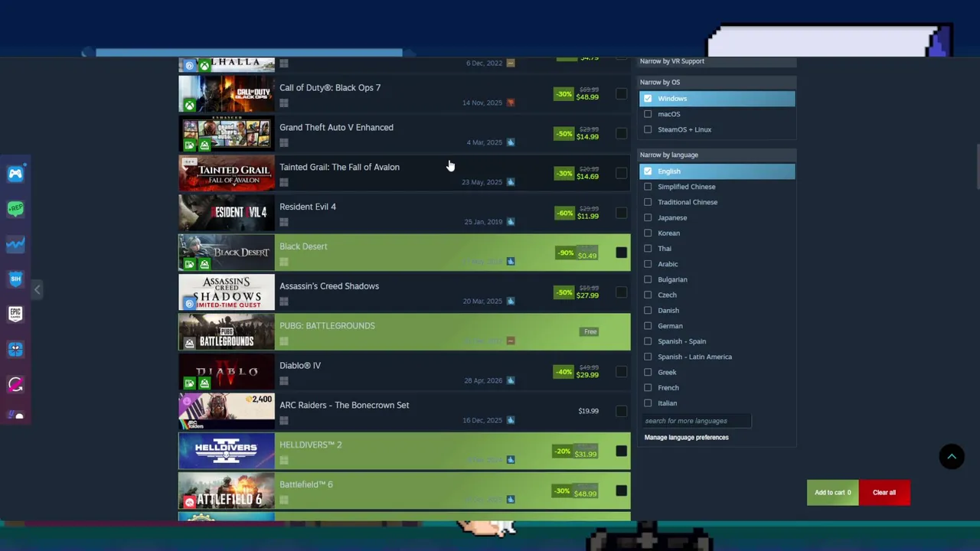
Task: Click the pink circular arrow sidebar icon
Action: coord(15,384)
